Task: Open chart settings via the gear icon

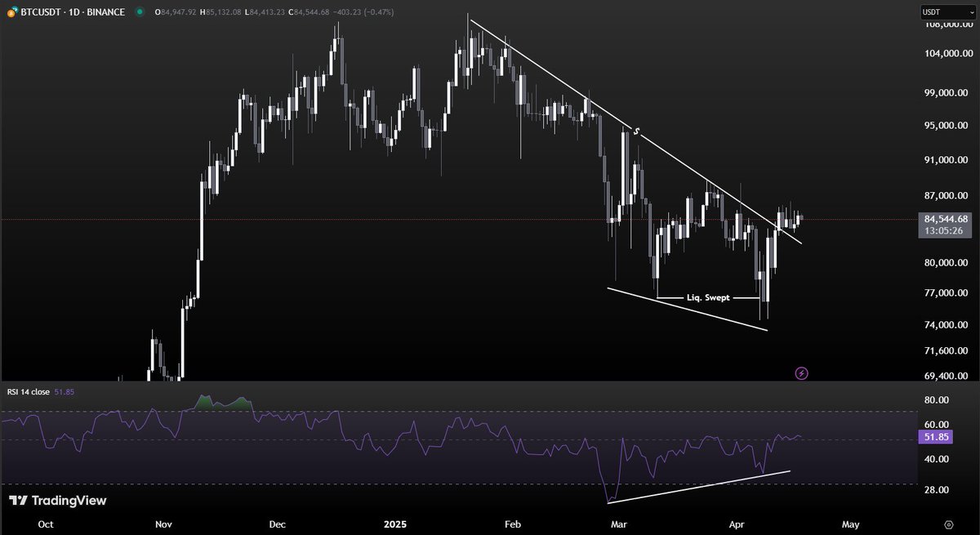Action: pos(948,524)
